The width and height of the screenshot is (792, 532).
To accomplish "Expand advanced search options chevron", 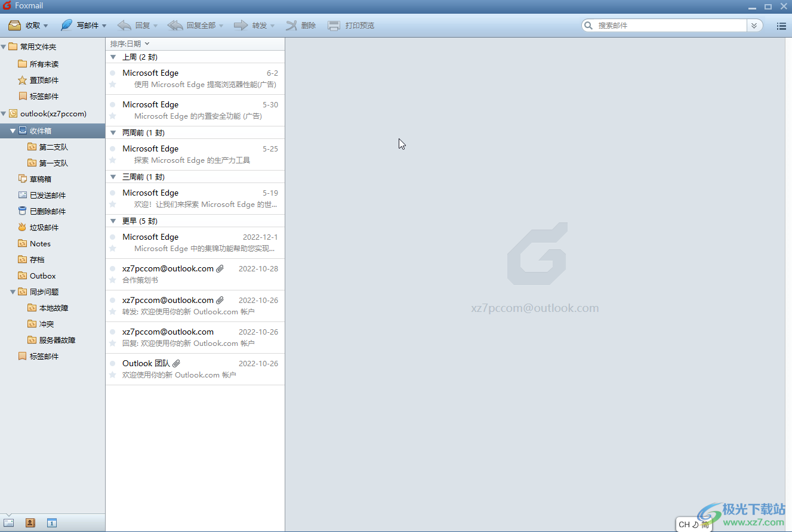I will 754,26.
